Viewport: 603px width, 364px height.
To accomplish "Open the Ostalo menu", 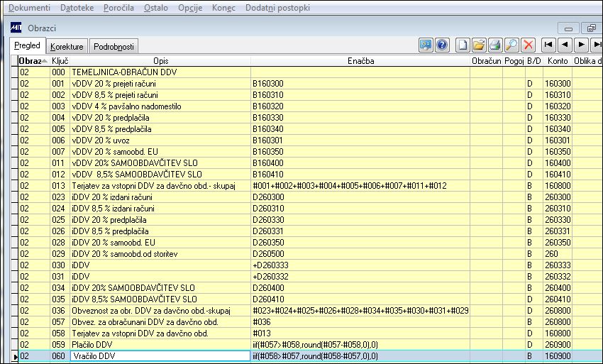I will (x=156, y=8).
